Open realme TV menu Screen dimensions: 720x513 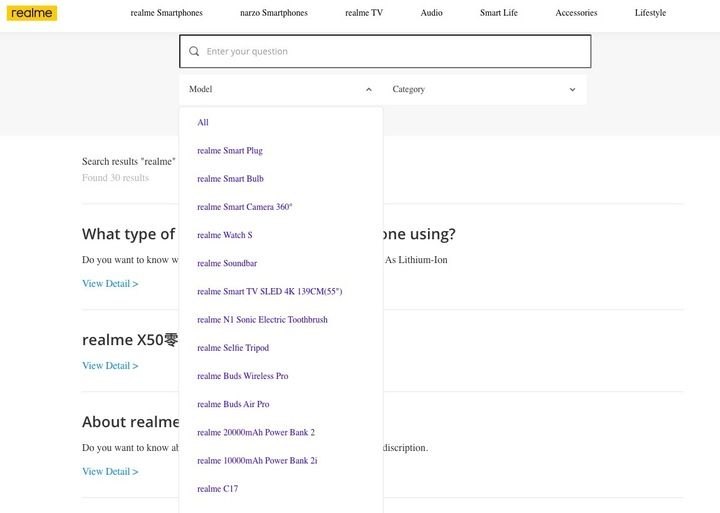tap(364, 13)
